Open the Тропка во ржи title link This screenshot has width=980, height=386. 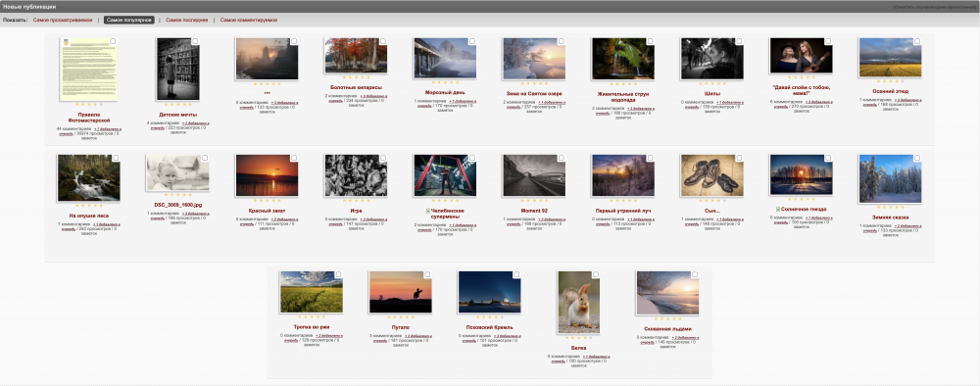coord(312,326)
